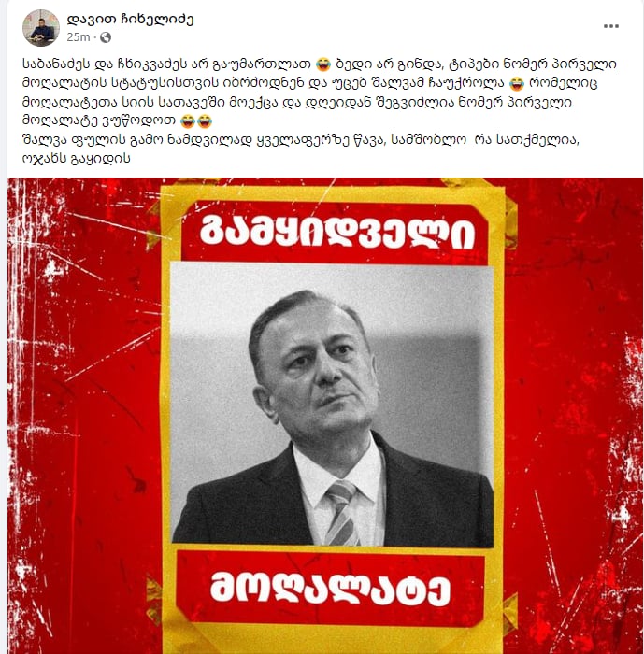
Task: Click the "მოღალატე" red banner at bottom
Action: click(330, 588)
